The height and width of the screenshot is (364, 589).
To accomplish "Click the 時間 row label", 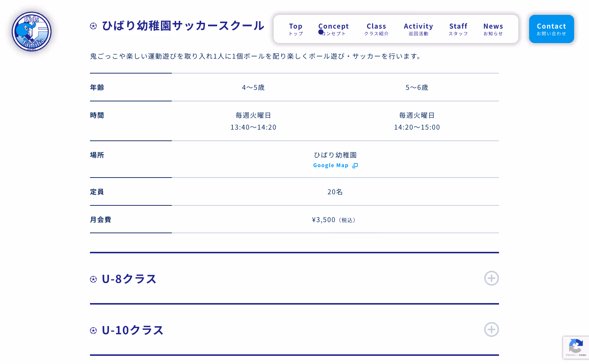I will point(97,116).
